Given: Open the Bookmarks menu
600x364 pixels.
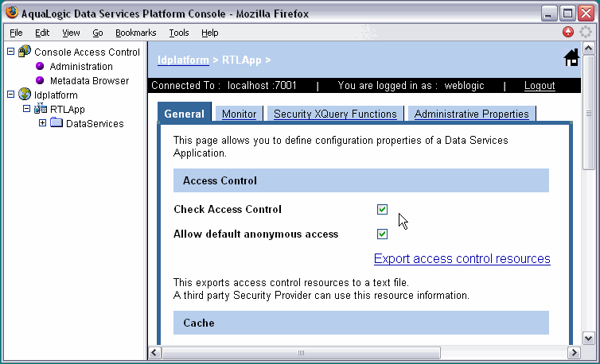Looking at the screenshot, I should pyautogui.click(x=136, y=33).
